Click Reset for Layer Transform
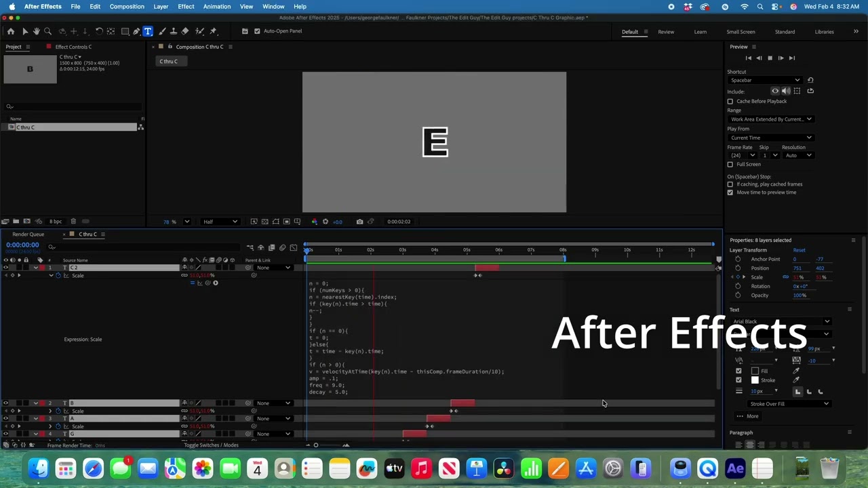The height and width of the screenshot is (488, 868). pyautogui.click(x=799, y=251)
